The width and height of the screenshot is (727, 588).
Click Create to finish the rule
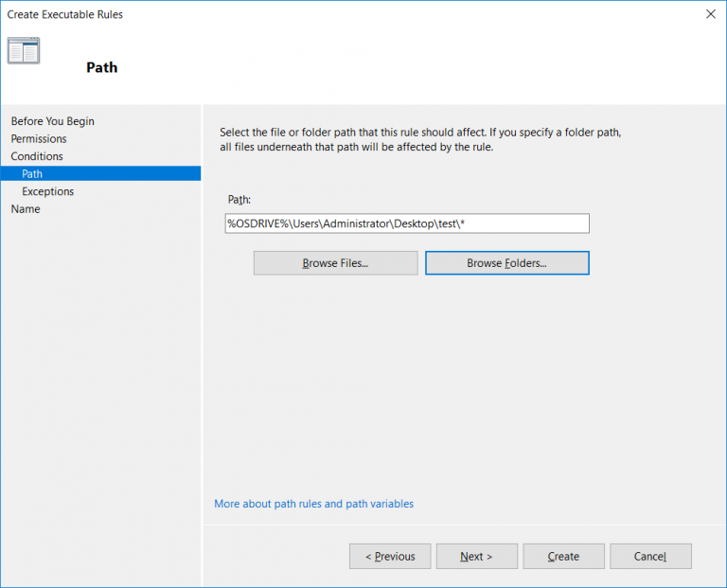coord(563,556)
